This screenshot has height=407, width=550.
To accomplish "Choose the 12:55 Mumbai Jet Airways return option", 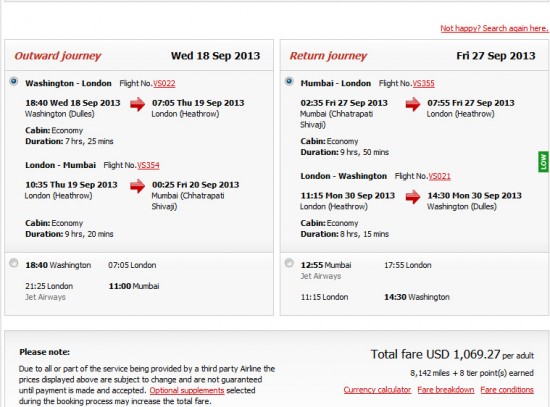I will pyautogui.click(x=289, y=263).
